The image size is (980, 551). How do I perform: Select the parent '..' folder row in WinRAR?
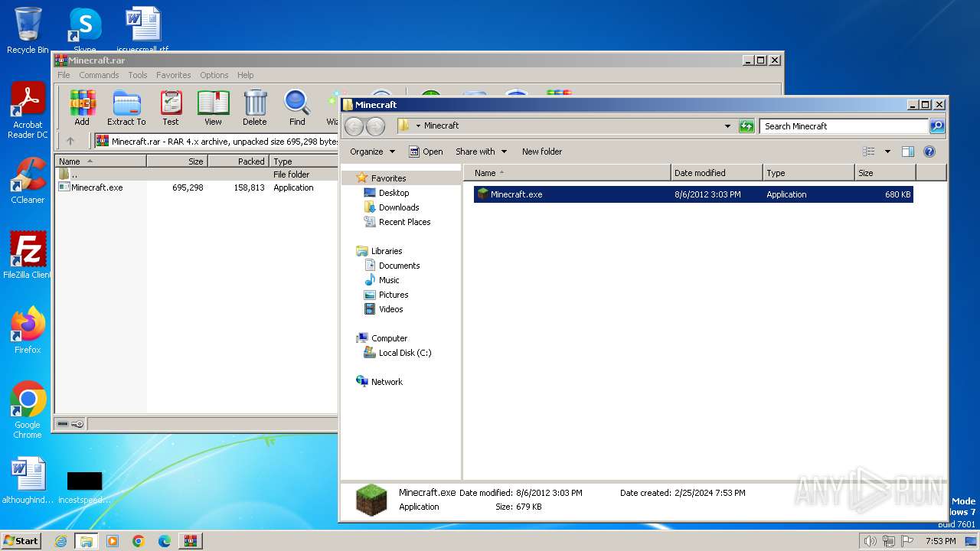[197, 174]
